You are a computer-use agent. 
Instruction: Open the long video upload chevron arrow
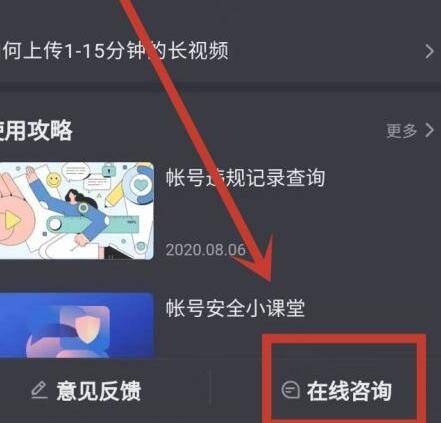pyautogui.click(x=429, y=52)
